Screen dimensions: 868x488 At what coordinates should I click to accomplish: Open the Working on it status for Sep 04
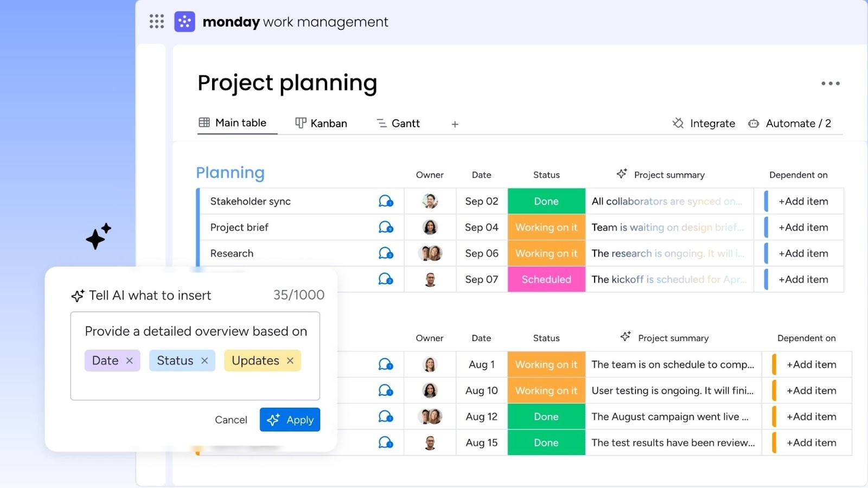[546, 227]
